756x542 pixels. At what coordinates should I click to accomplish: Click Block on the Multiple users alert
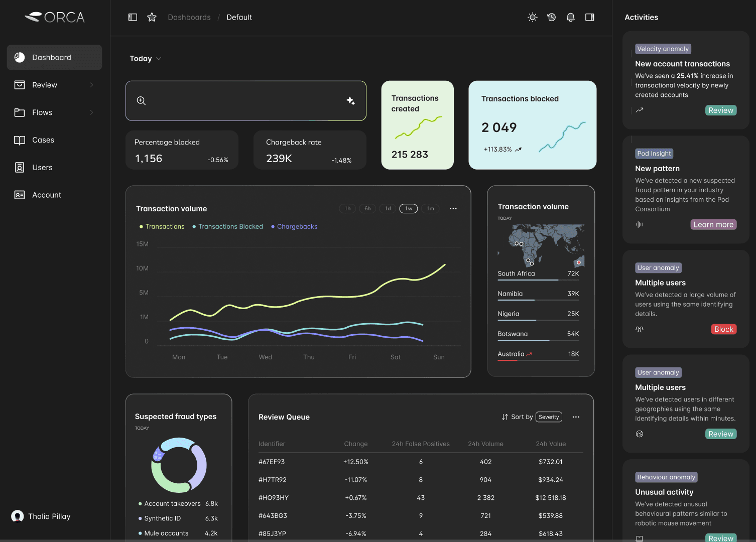tap(723, 329)
